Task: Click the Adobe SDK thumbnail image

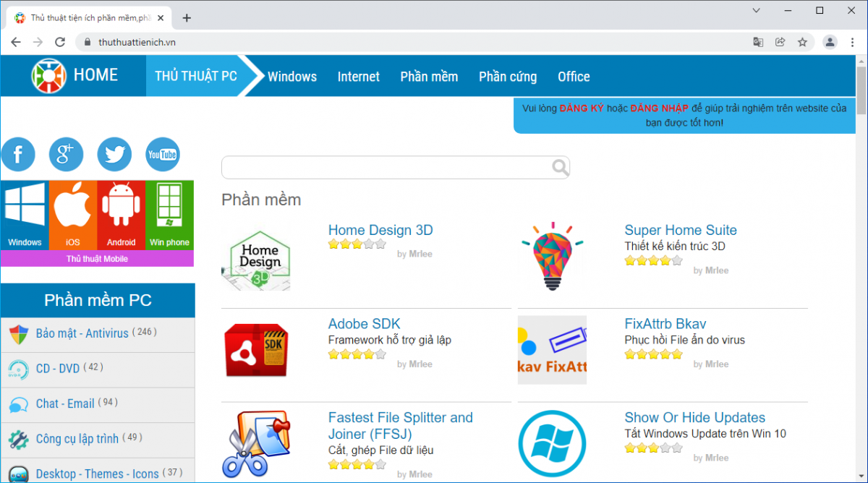Action: [x=256, y=350]
